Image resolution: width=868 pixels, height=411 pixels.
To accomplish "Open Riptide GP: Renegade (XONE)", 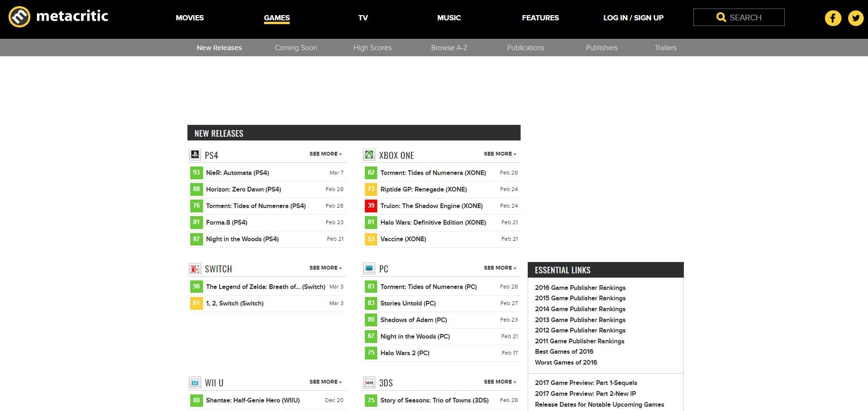I will [x=424, y=189].
